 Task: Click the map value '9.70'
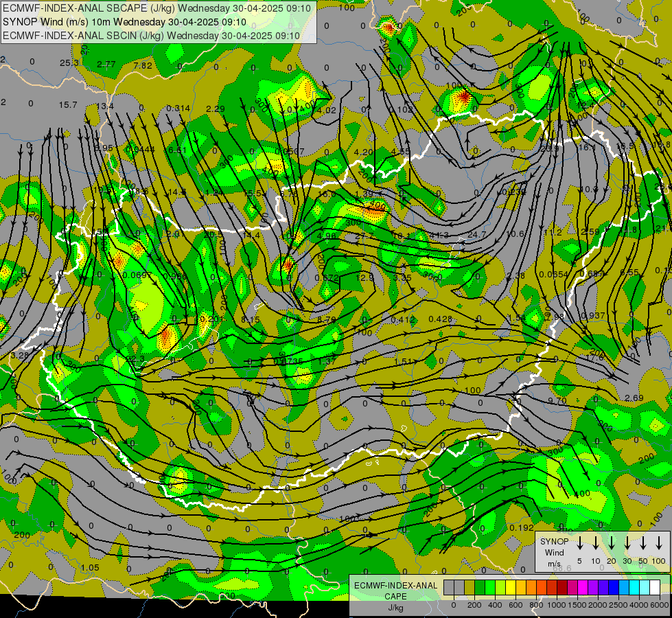pyautogui.click(x=557, y=400)
